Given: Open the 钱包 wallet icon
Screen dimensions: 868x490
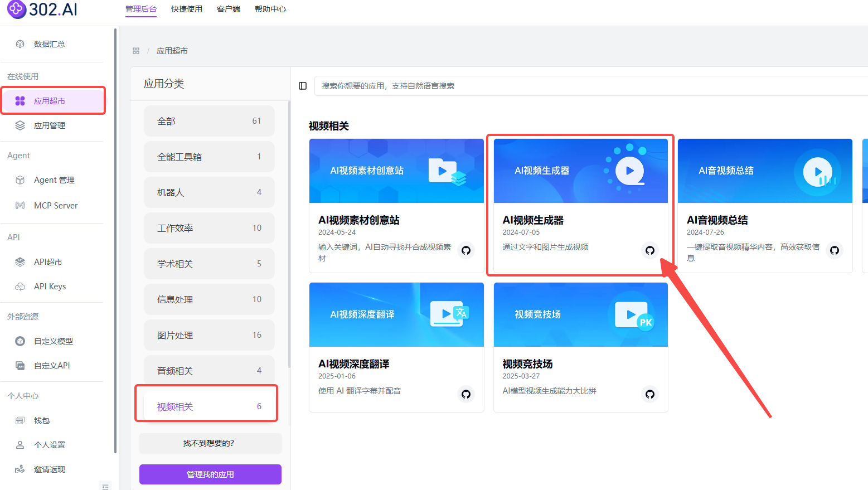Looking at the screenshot, I should click(x=20, y=420).
